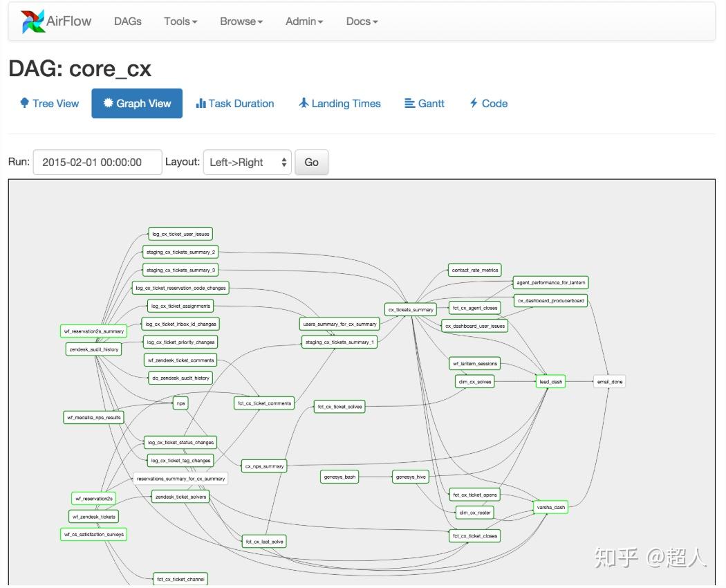Click the Graph View gear icon
This screenshot has height=588, width=726.
108,104
